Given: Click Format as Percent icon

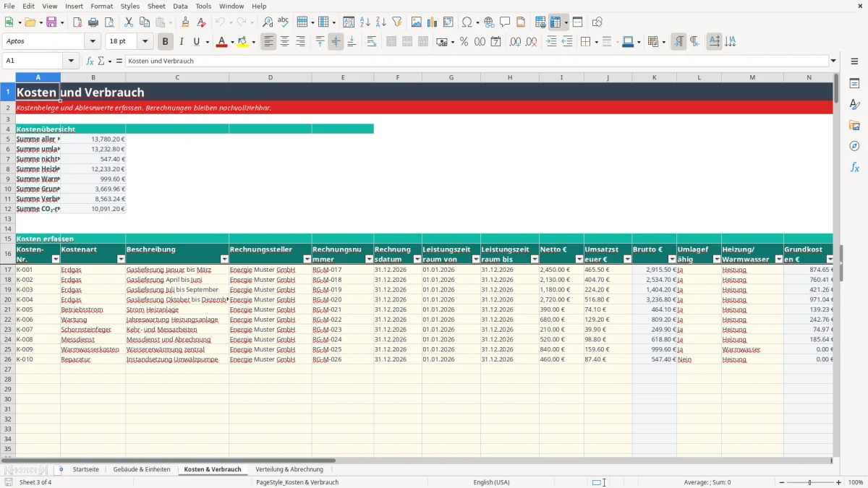Looking at the screenshot, I should [464, 42].
